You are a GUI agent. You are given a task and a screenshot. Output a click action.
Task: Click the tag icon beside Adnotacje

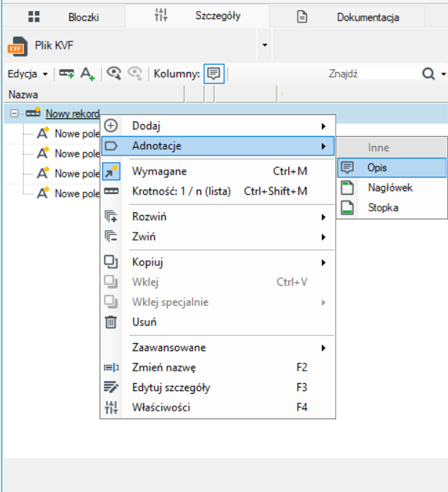(x=110, y=146)
